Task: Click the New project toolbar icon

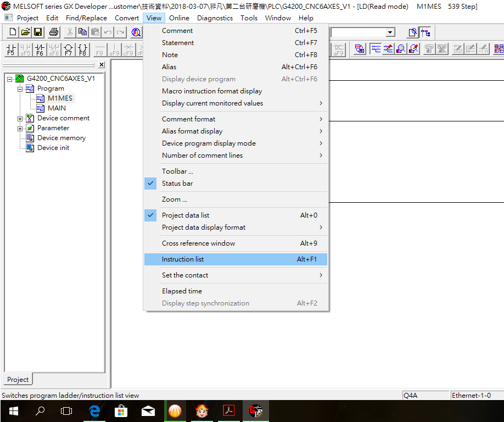Action: pos(13,32)
